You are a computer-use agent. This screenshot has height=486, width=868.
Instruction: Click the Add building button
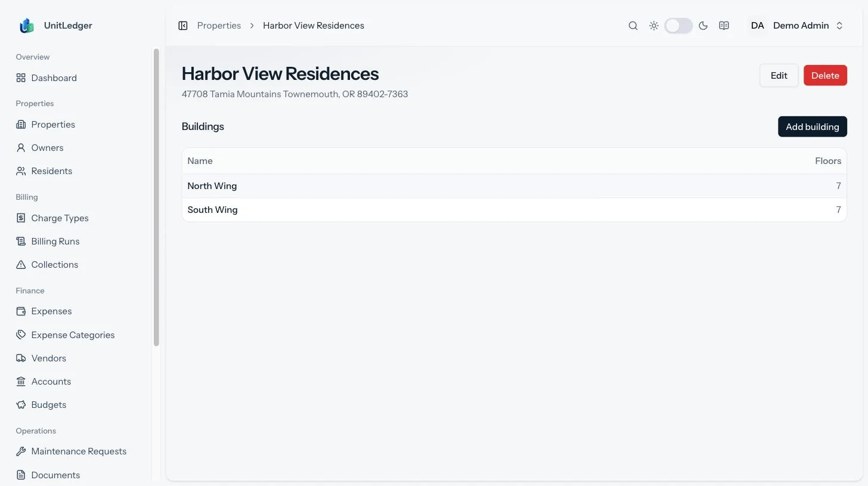pyautogui.click(x=812, y=126)
